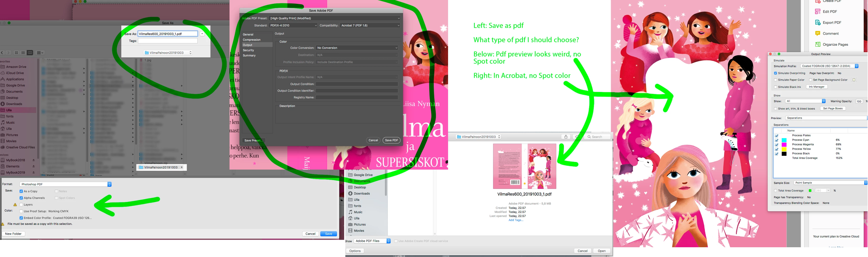Go forward in the Save As browser
The height and width of the screenshot is (257, 868).
pyautogui.click(x=8, y=53)
